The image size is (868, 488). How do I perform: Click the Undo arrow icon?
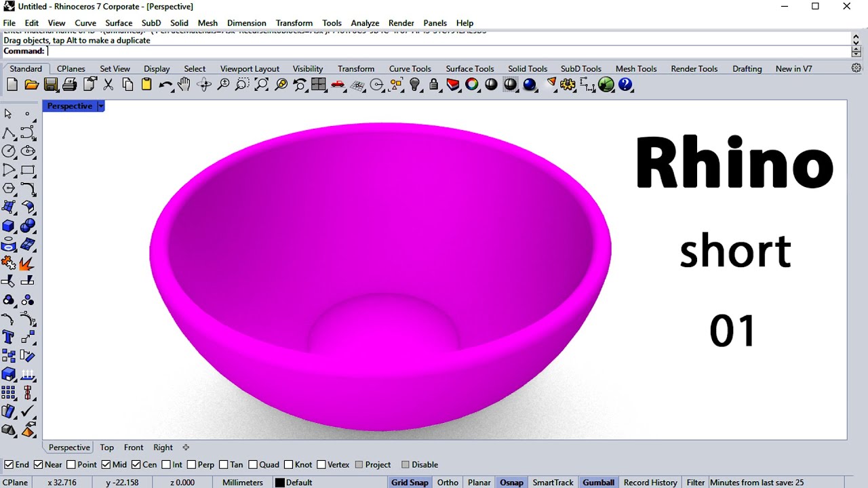click(165, 85)
